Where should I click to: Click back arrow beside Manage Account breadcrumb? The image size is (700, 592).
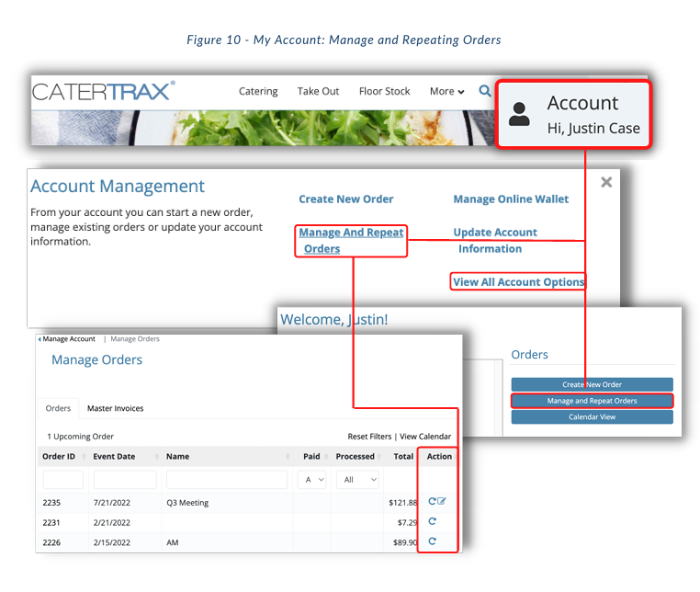point(40,339)
